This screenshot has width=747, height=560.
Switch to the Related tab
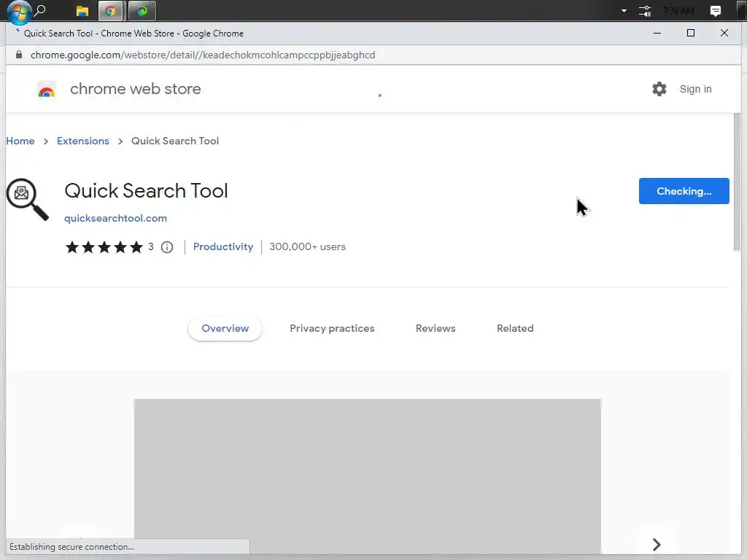pyautogui.click(x=515, y=329)
